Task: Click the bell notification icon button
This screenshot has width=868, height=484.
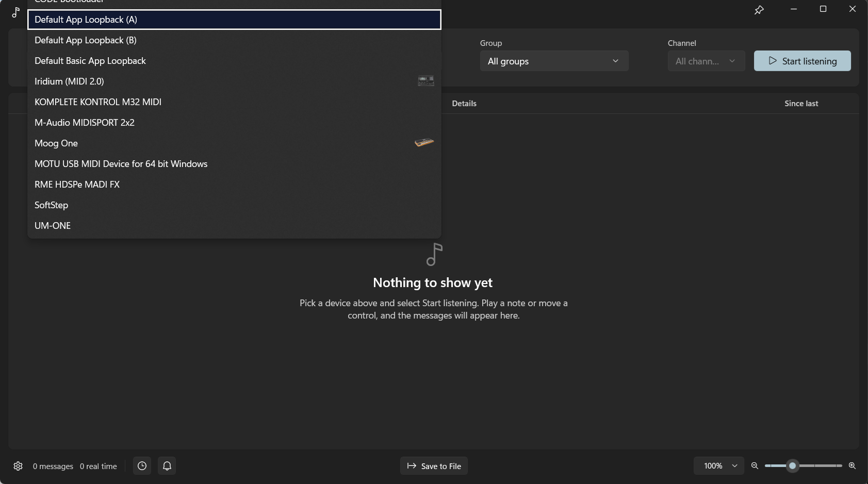Action: click(x=167, y=466)
